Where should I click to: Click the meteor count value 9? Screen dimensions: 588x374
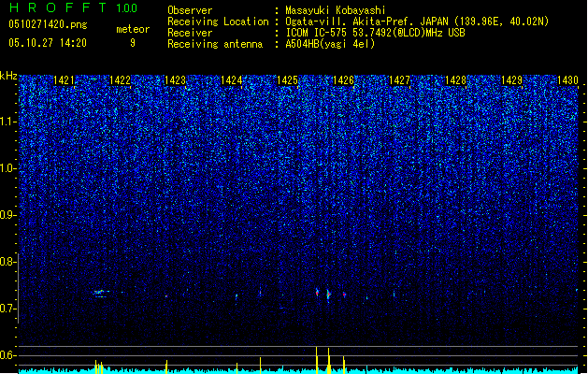coord(133,43)
